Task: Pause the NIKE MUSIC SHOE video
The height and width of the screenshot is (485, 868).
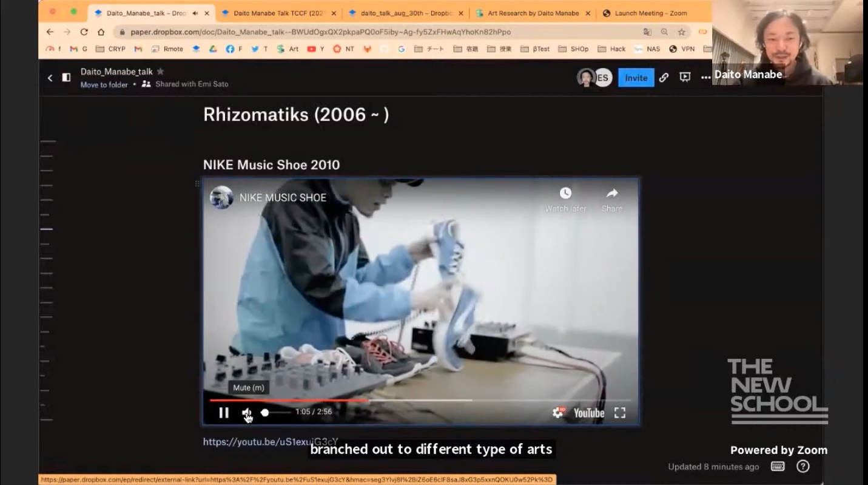Action: tap(224, 413)
